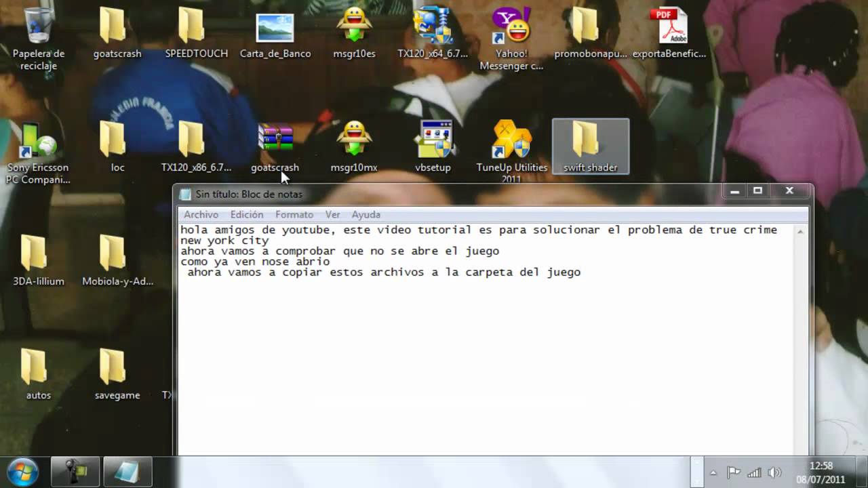Open the Formato menu in Notepad
The width and height of the screenshot is (868, 488).
click(x=294, y=214)
